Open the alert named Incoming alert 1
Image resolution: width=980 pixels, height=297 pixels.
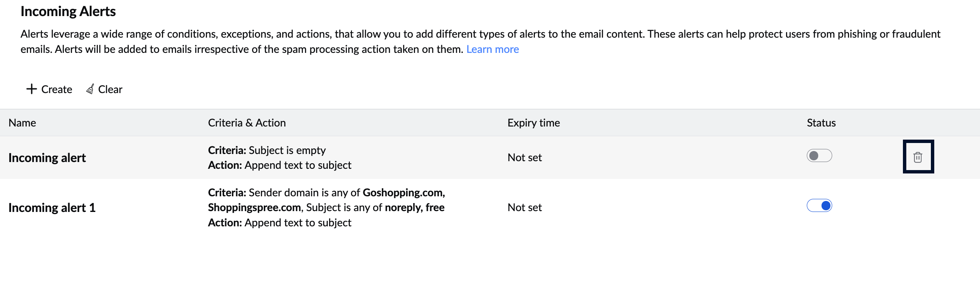52,208
